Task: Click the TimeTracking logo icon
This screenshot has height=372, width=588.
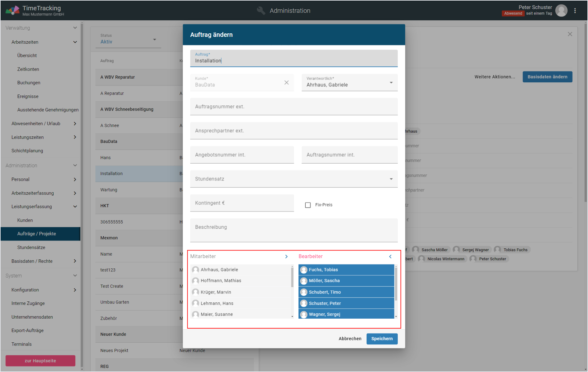Action: (x=12, y=10)
